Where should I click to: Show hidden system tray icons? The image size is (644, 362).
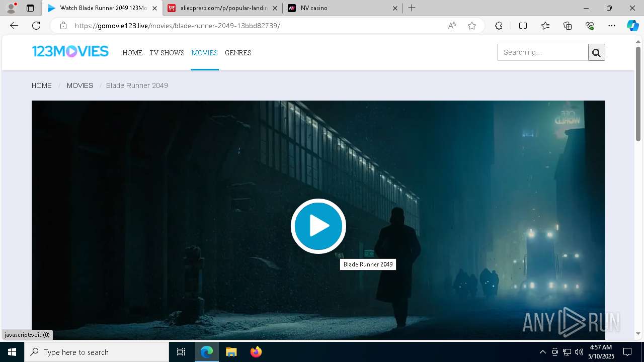click(542, 352)
